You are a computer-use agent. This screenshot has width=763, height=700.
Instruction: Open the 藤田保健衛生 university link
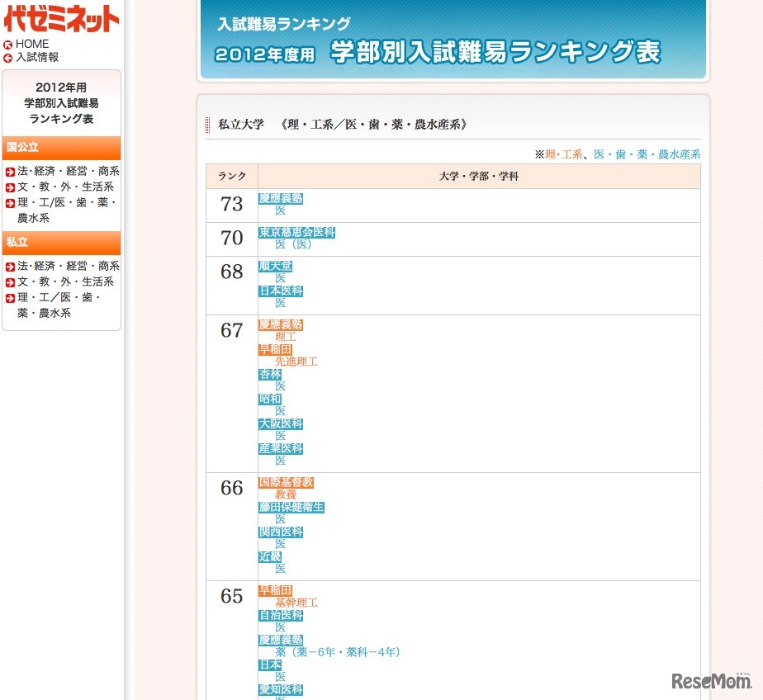292,507
